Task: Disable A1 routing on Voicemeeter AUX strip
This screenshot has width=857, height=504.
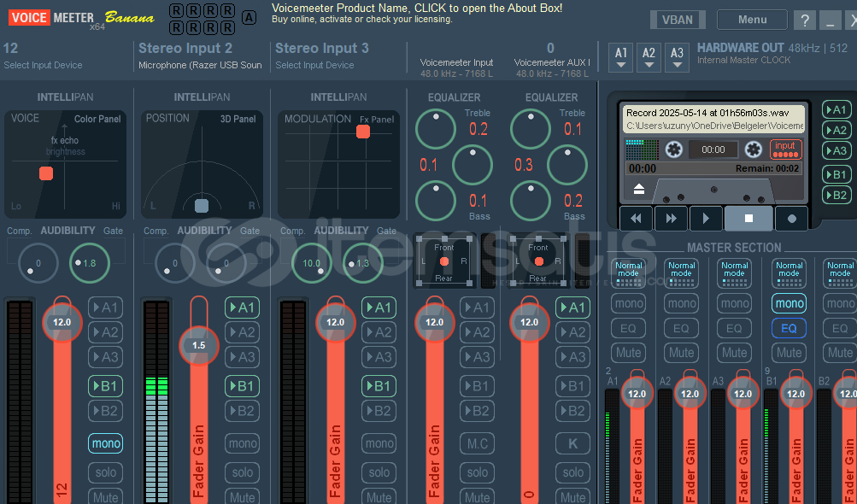Action: point(572,308)
